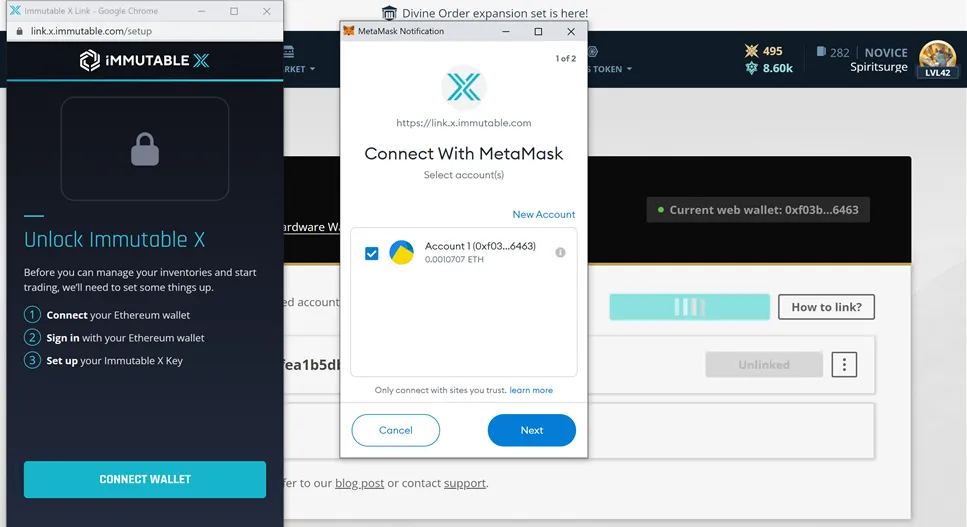
Task: Click the MetaMask fox icon in title bar
Action: pyautogui.click(x=348, y=31)
